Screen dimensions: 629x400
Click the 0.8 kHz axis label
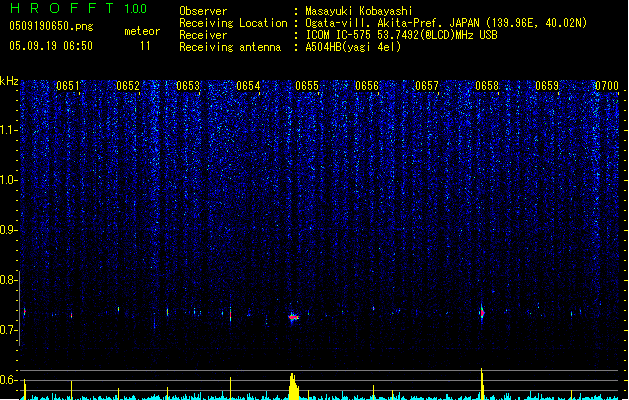(x=9, y=280)
